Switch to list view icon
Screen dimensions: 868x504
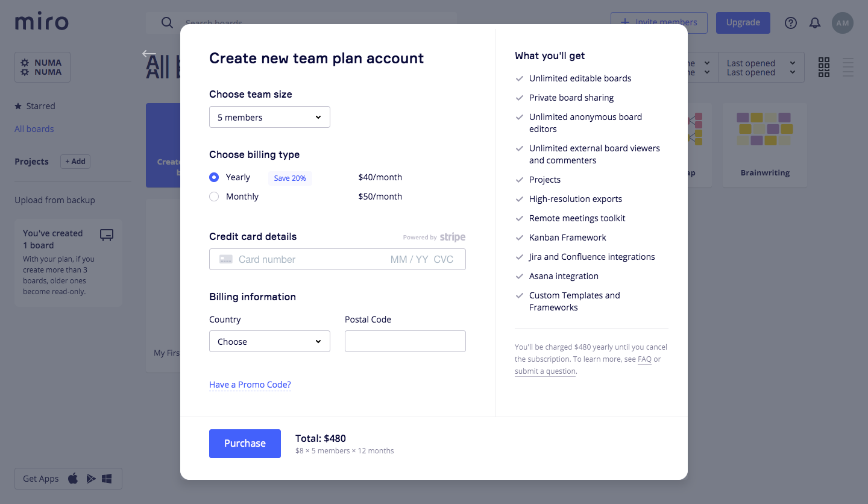click(848, 68)
